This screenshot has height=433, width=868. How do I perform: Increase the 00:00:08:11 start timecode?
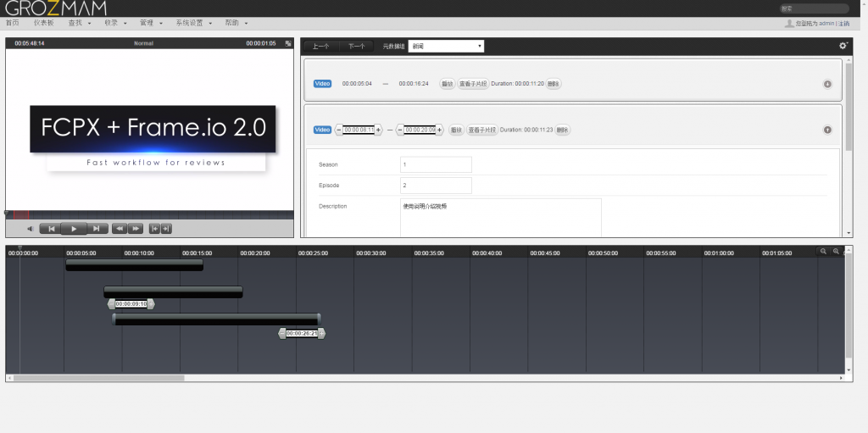(x=378, y=130)
